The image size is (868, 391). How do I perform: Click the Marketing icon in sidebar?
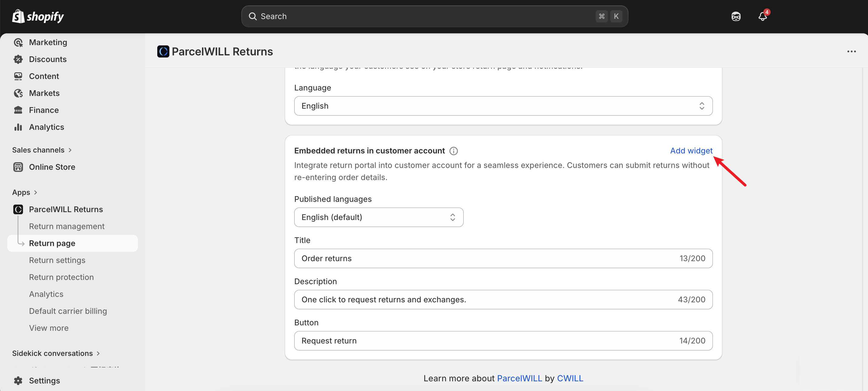point(18,42)
